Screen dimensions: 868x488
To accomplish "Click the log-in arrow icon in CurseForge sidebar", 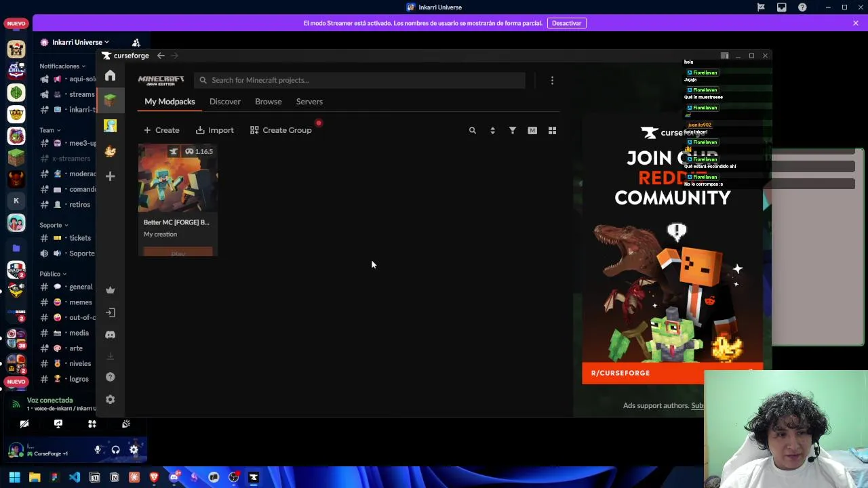I will click(x=111, y=312).
